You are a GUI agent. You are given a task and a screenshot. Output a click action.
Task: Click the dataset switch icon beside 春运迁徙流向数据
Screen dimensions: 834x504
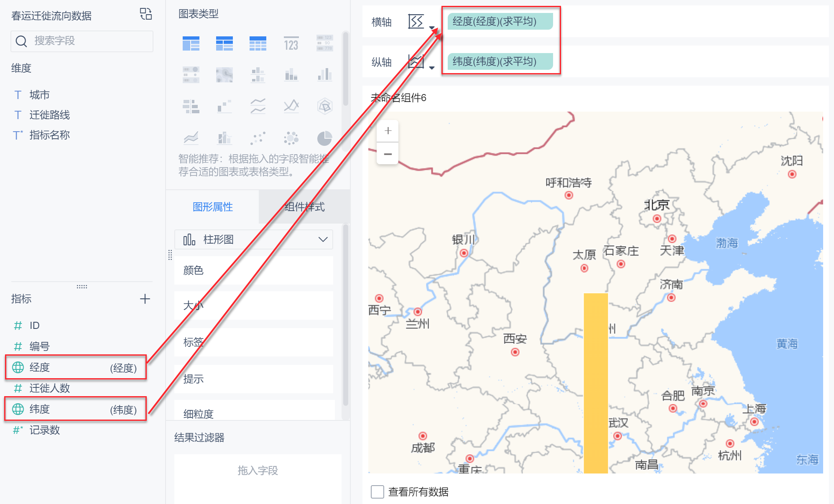click(x=146, y=14)
